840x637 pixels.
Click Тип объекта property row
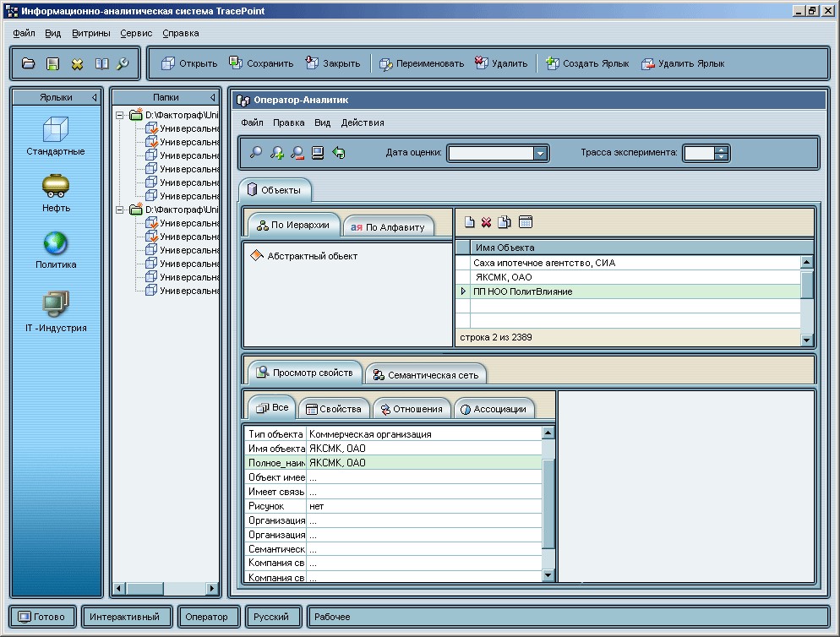pyautogui.click(x=393, y=434)
